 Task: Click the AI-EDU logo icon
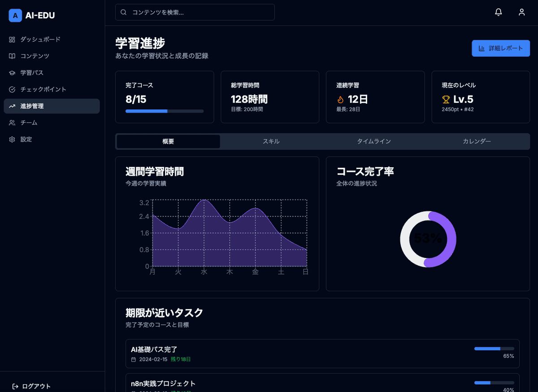(15, 15)
